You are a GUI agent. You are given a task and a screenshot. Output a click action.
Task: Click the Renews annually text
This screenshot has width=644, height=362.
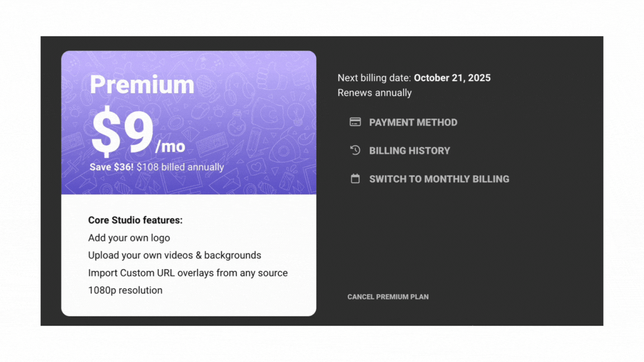point(375,93)
